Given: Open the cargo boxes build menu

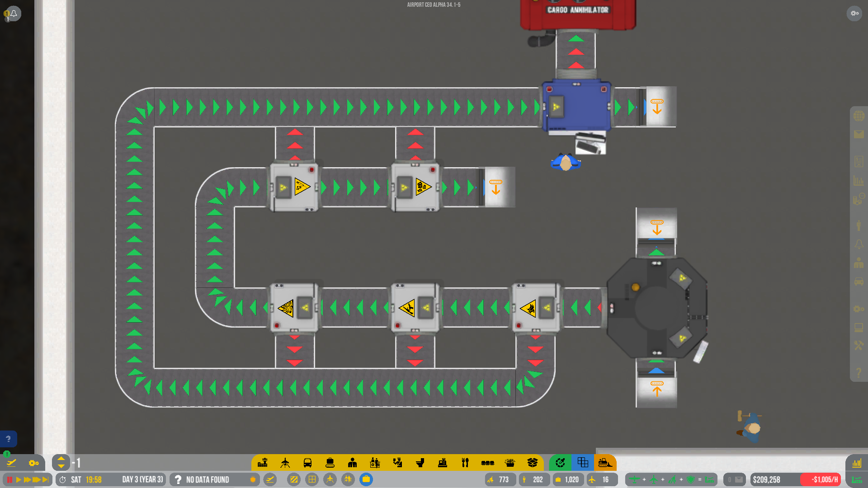Looking at the screenshot, I should [x=533, y=463].
